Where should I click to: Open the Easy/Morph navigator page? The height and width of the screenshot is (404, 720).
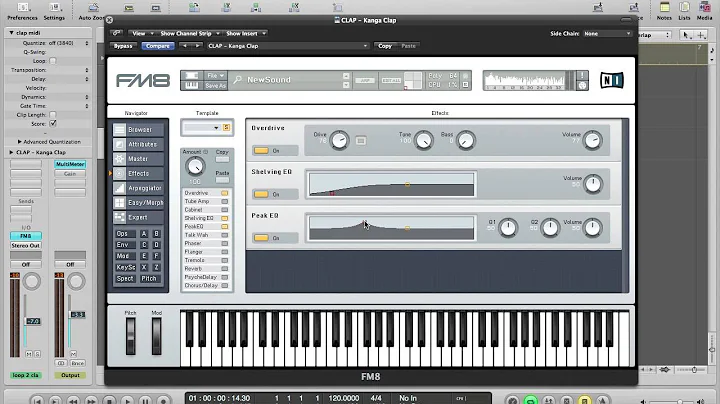tap(138, 203)
